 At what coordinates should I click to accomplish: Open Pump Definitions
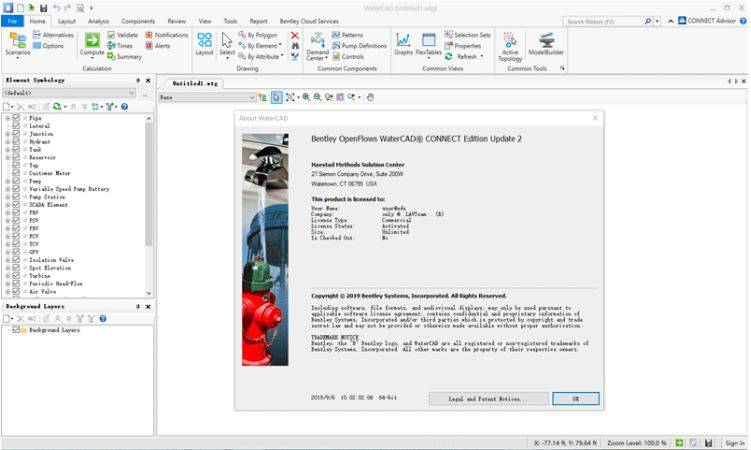pos(360,46)
